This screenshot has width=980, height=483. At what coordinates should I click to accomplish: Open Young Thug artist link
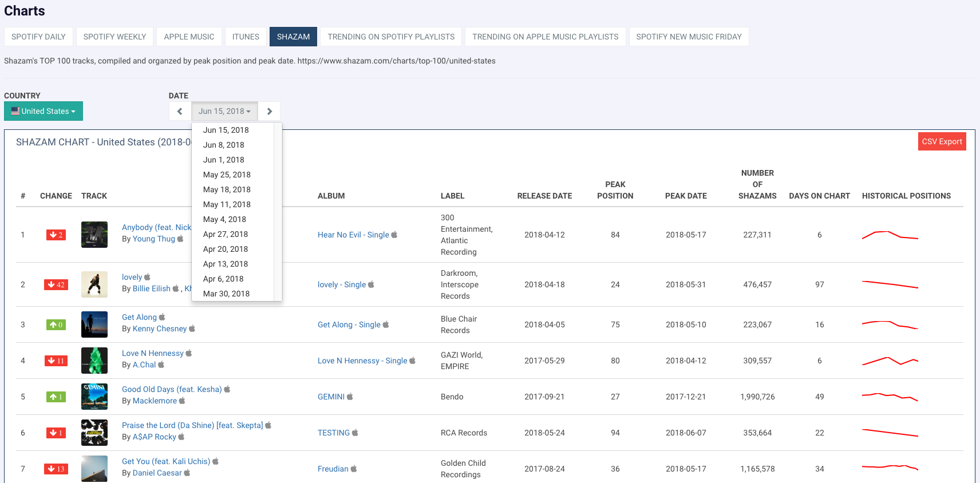click(154, 239)
